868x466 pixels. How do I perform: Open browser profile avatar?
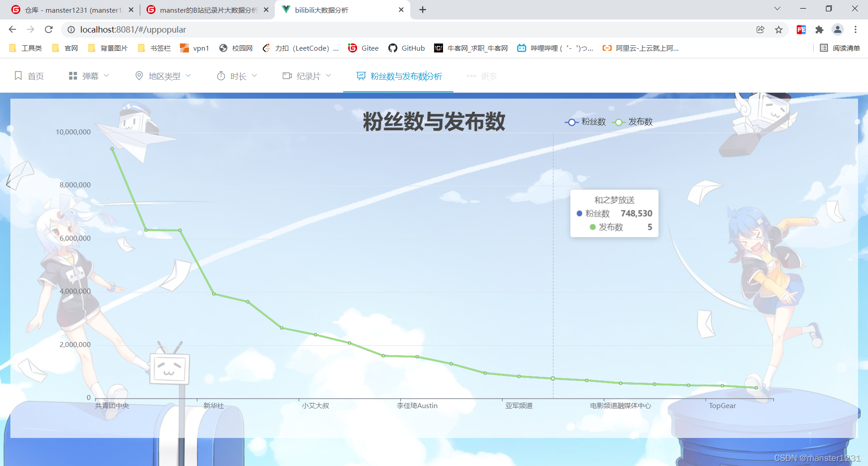pyautogui.click(x=838, y=29)
